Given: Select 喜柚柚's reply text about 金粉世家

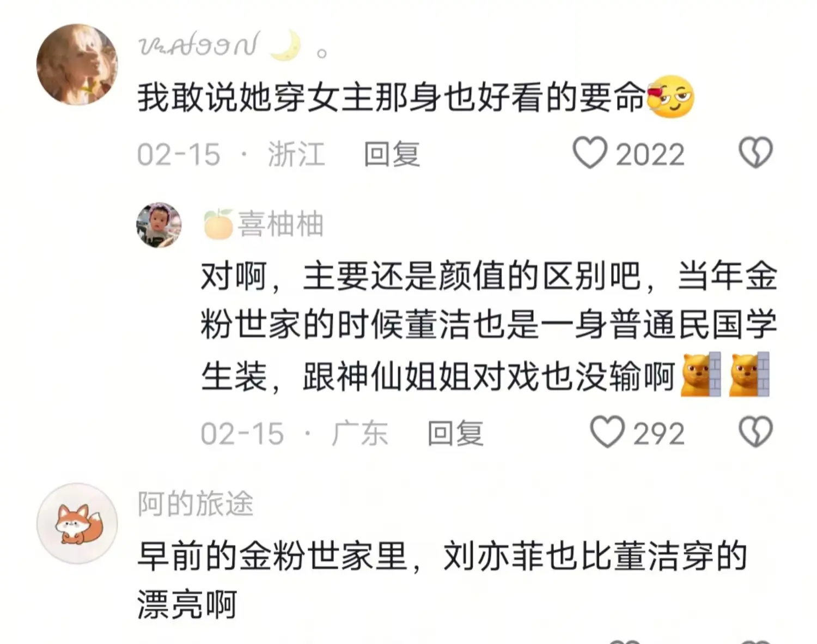Looking at the screenshot, I should (489, 326).
